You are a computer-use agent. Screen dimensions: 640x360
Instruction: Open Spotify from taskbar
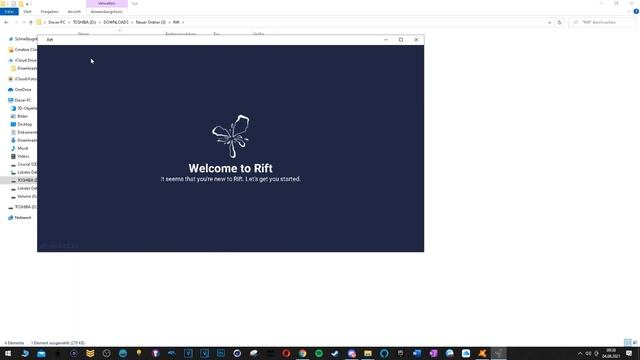click(319, 353)
